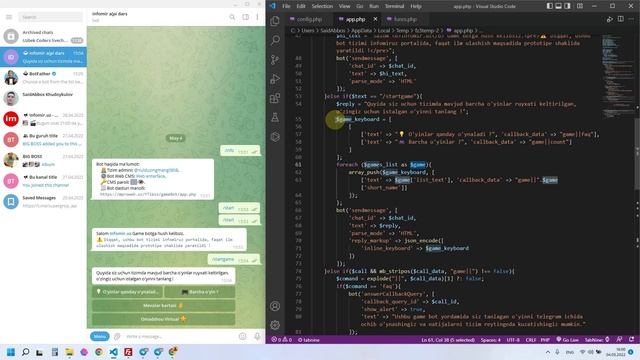Open Spaces: 4 indentation selector
The image size is (640, 360).
(490, 340)
